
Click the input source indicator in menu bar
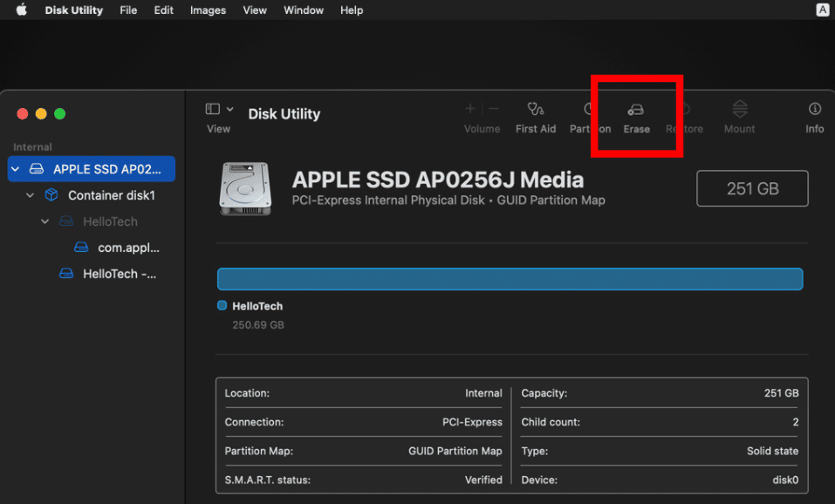(x=822, y=10)
